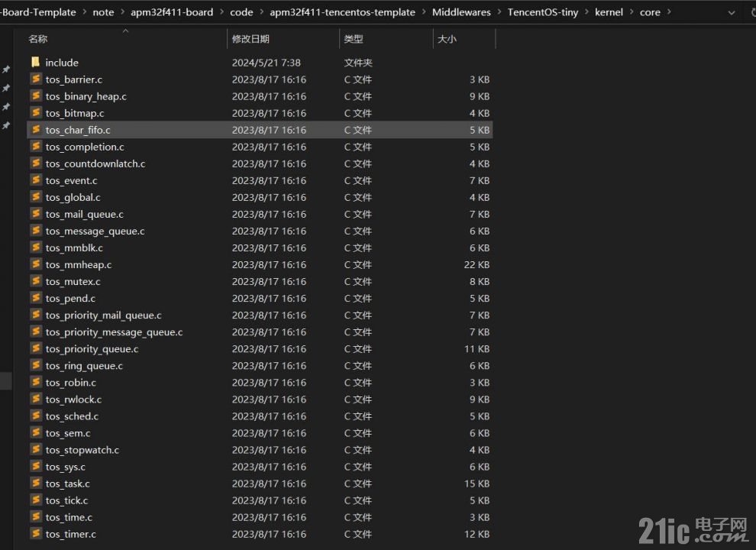The image size is (756, 550).
Task: Expand chevron after core in breadcrumb
Action: 669,12
